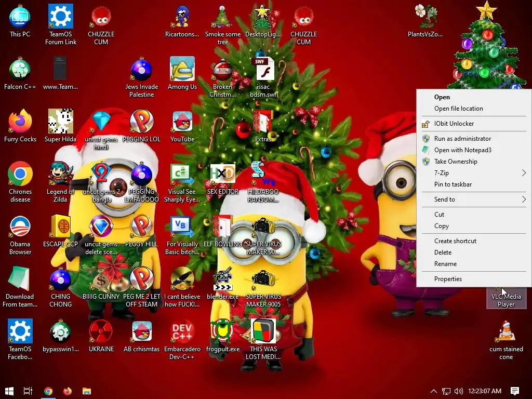
Task: Select the Embarcadero Dev-C++ shortcut
Action: click(x=182, y=340)
